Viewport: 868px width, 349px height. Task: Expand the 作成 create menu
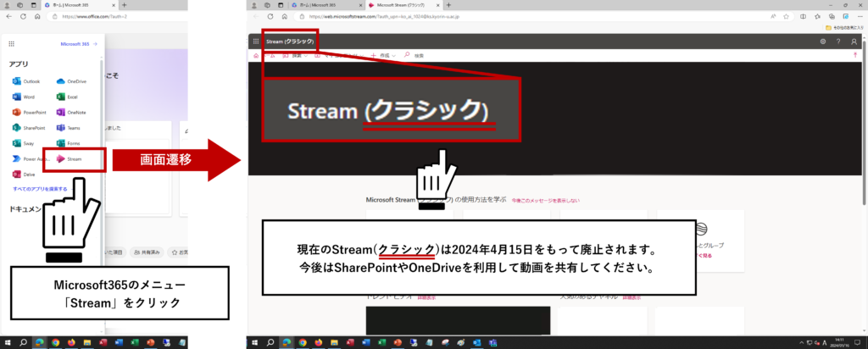[x=384, y=56]
